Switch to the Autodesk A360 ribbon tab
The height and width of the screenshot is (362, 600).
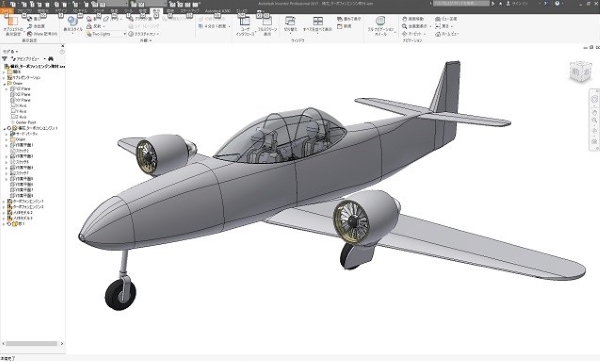[x=217, y=11]
